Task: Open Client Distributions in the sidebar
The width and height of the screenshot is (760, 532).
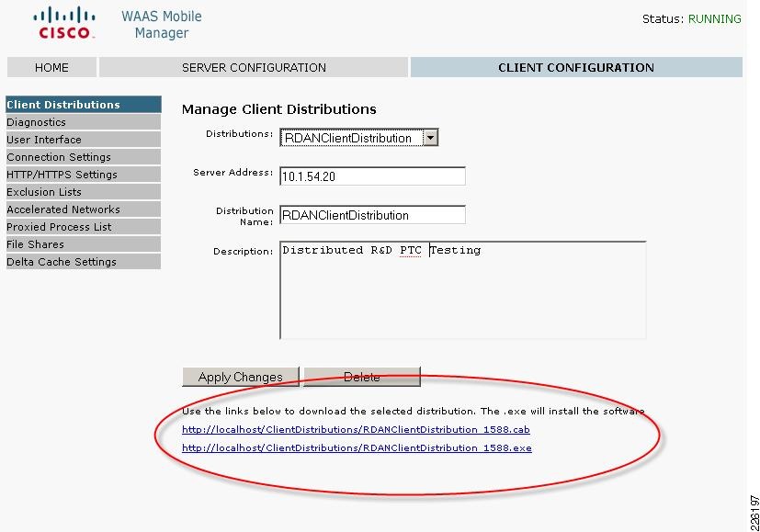Action: [x=84, y=105]
